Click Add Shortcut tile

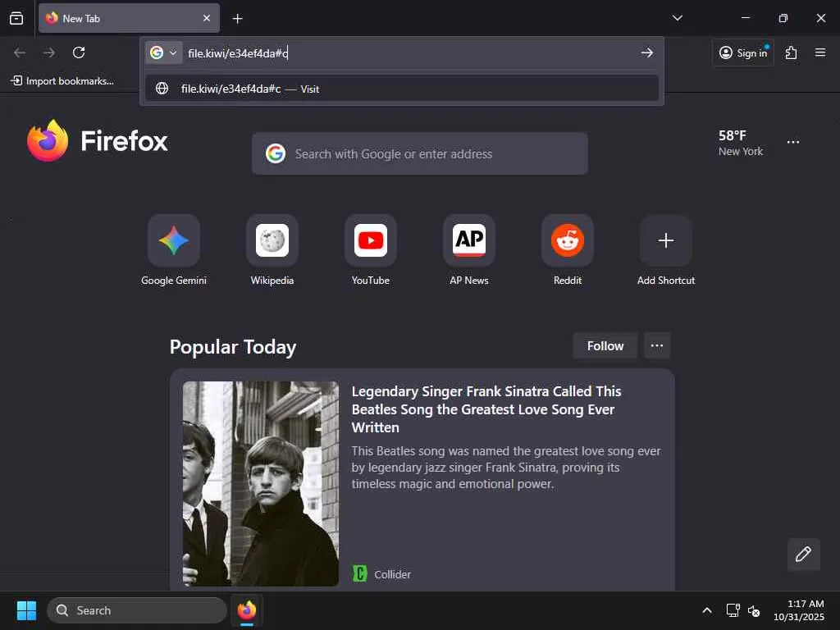(666, 250)
